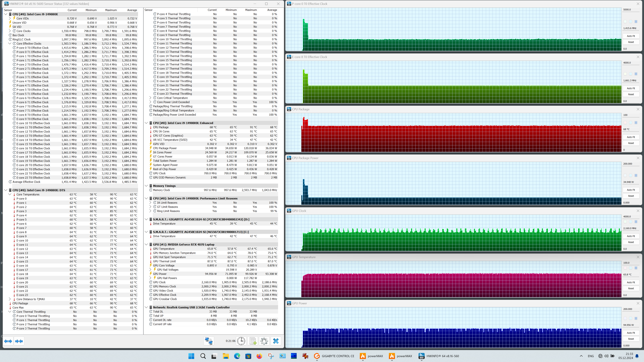The height and width of the screenshot is (362, 644).
Task: Click the Maximum column header in the left pane
Action: coord(111,10)
